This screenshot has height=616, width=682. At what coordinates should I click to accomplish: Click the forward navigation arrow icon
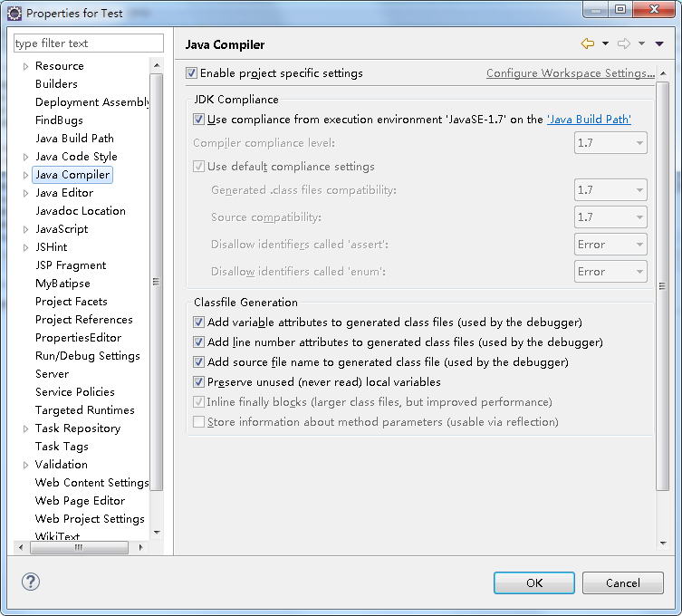coord(624,43)
